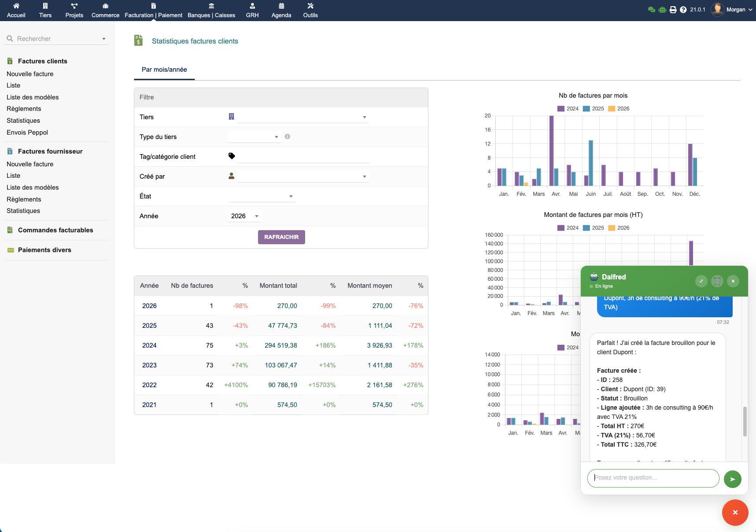
Task: Expand the Dalfred chat window
Action: tap(701, 281)
